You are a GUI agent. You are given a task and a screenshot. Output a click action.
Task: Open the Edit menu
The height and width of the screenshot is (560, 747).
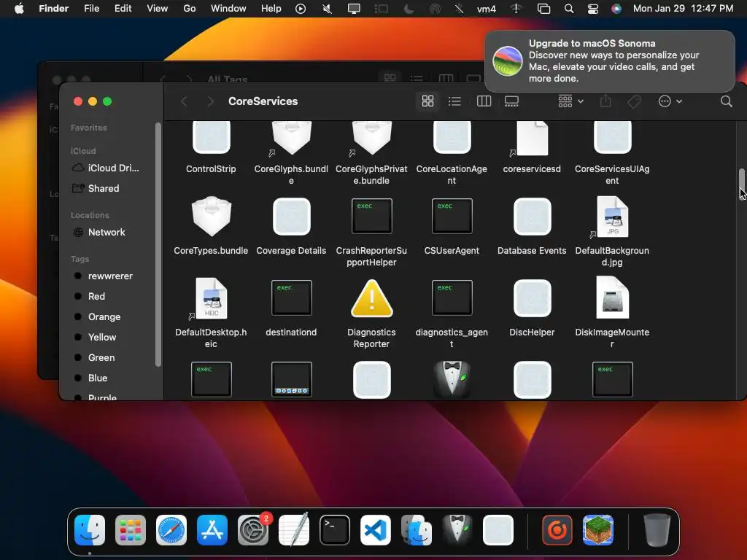click(x=123, y=9)
